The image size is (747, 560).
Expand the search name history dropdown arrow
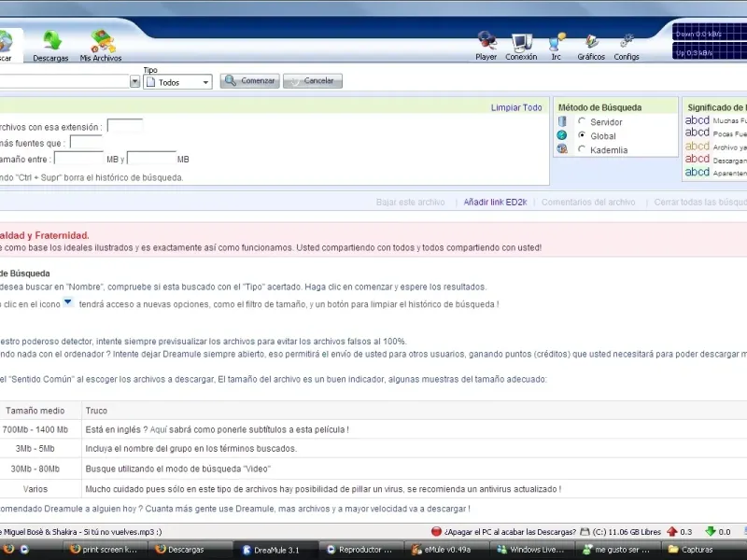click(134, 82)
